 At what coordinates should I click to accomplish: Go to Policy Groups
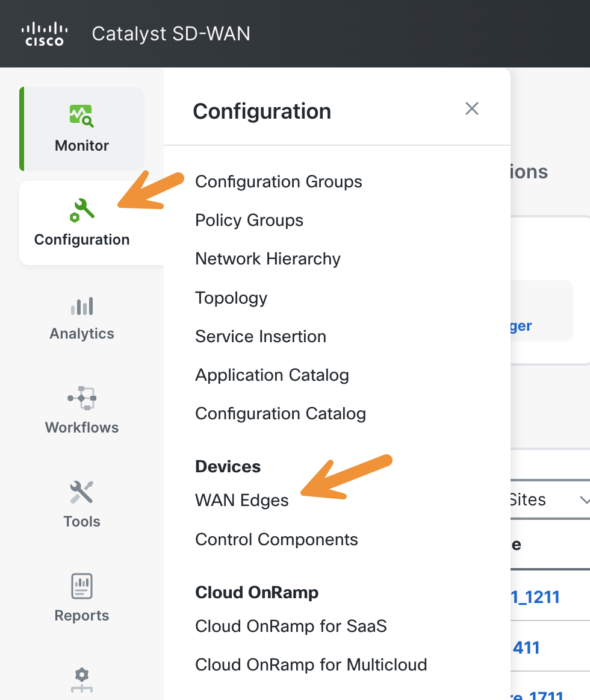point(249,220)
